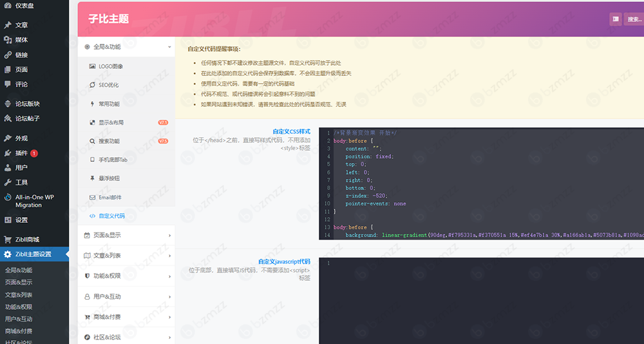Click the 媒体 media icon
This screenshot has height=344, width=644.
(7, 40)
